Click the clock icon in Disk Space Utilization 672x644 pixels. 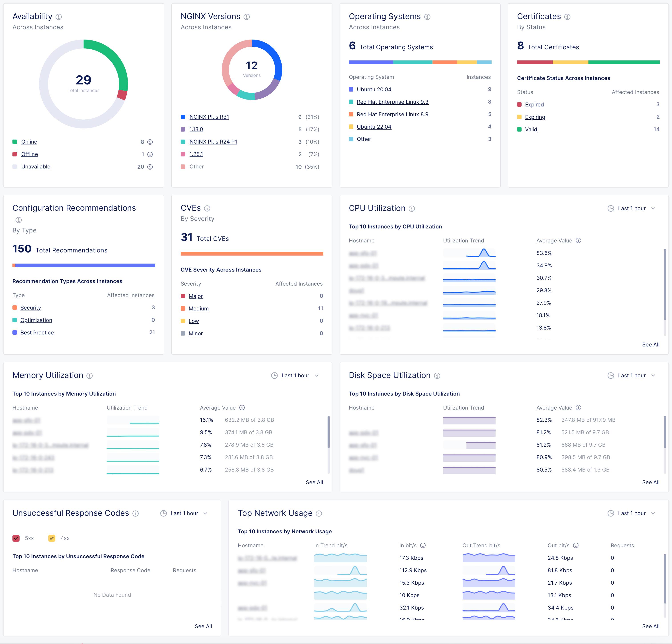coord(611,376)
